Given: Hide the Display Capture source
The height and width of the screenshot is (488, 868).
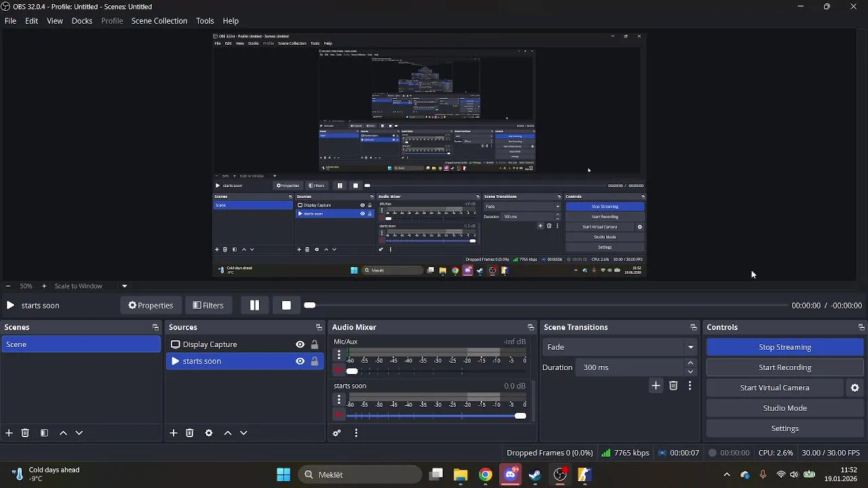Looking at the screenshot, I should [x=300, y=344].
